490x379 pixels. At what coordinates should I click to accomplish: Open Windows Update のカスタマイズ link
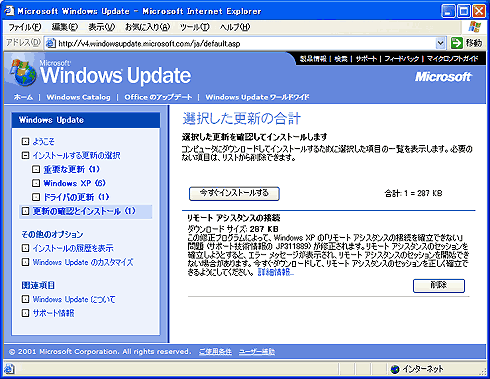coord(83,262)
